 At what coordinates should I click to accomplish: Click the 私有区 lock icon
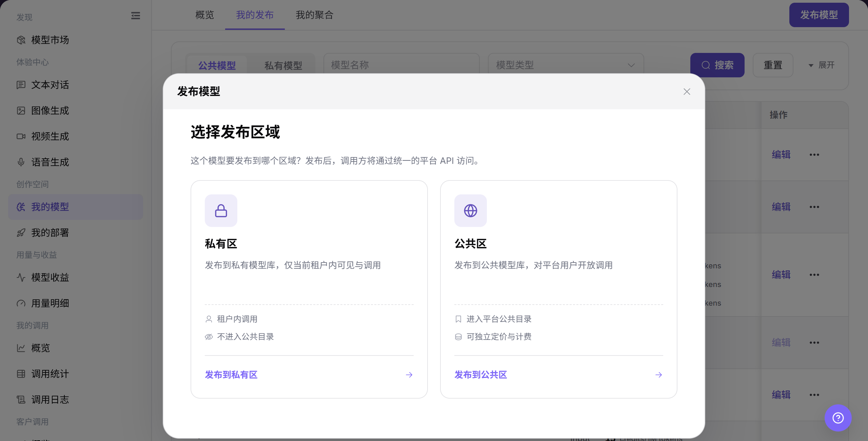[221, 211]
